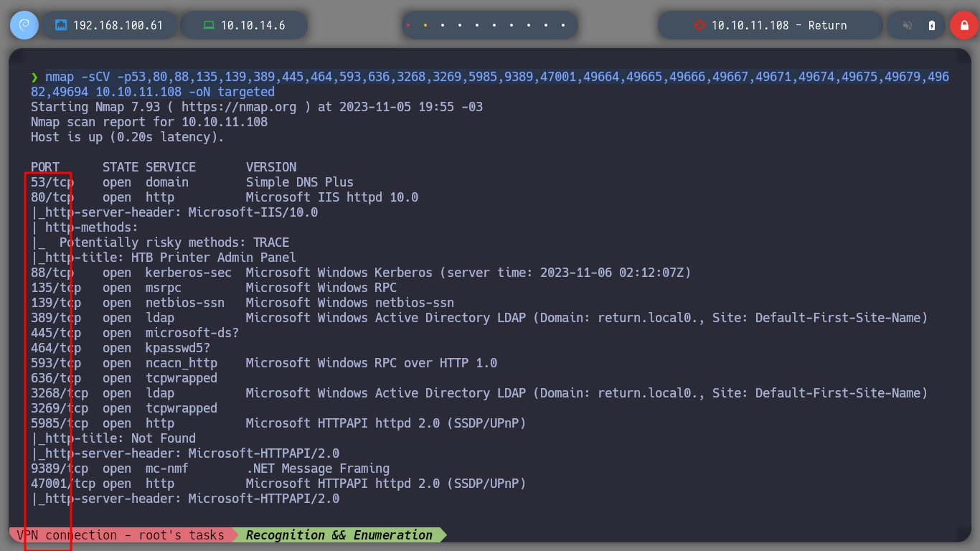Image resolution: width=980 pixels, height=551 pixels.
Task: Click the 'Recognition && Enumeration' status segment
Action: coord(339,535)
